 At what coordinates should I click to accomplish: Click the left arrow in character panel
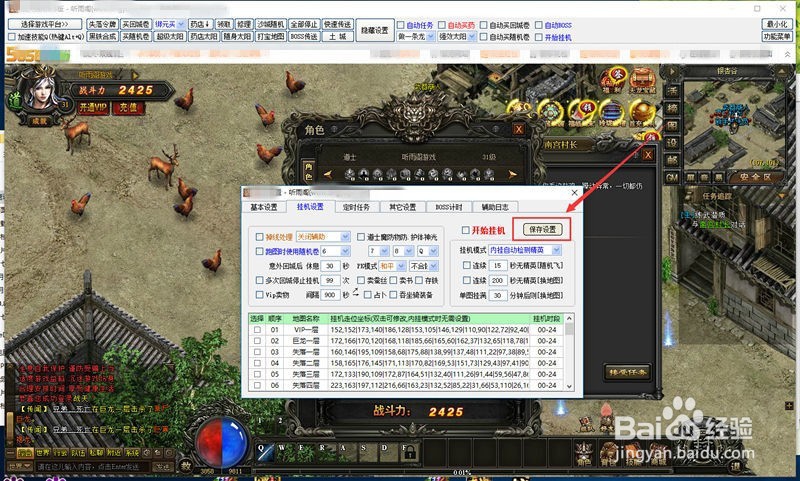tap(327, 174)
